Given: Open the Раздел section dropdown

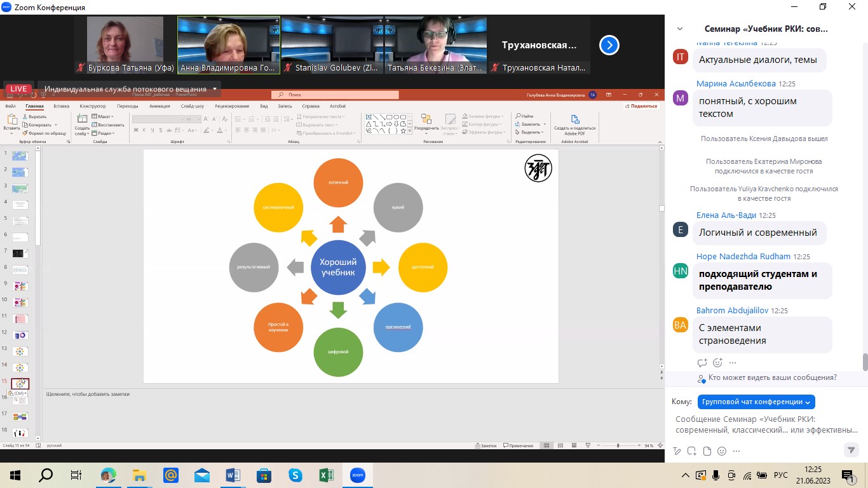Looking at the screenshot, I should (x=103, y=133).
